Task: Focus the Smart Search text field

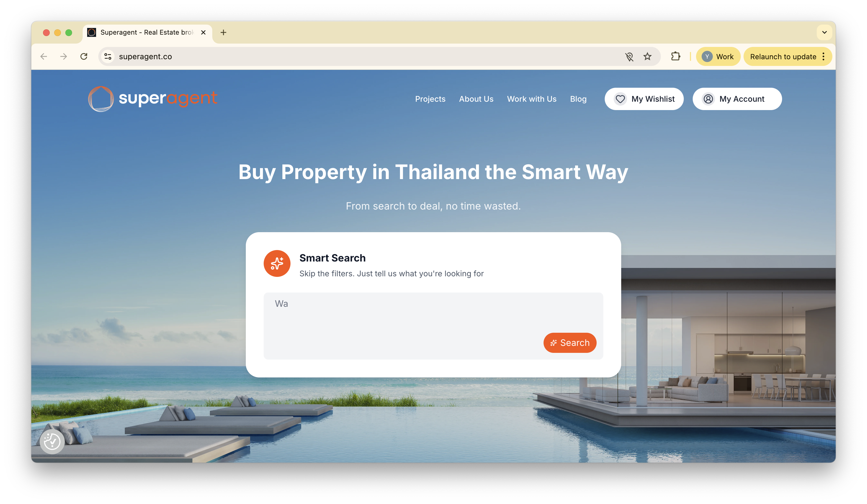Action: point(433,326)
